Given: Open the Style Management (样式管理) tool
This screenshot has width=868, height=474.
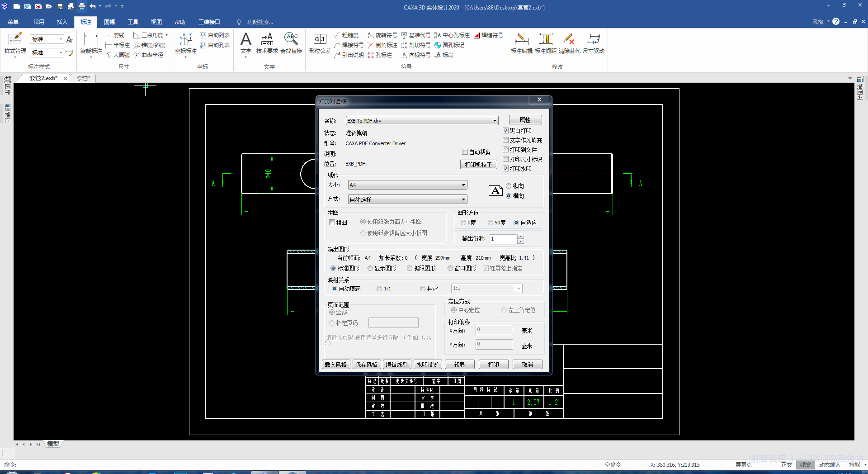Looking at the screenshot, I should point(15,44).
